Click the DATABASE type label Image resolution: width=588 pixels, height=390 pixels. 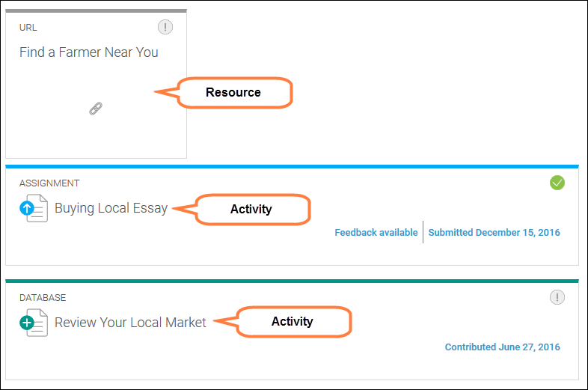pos(43,298)
